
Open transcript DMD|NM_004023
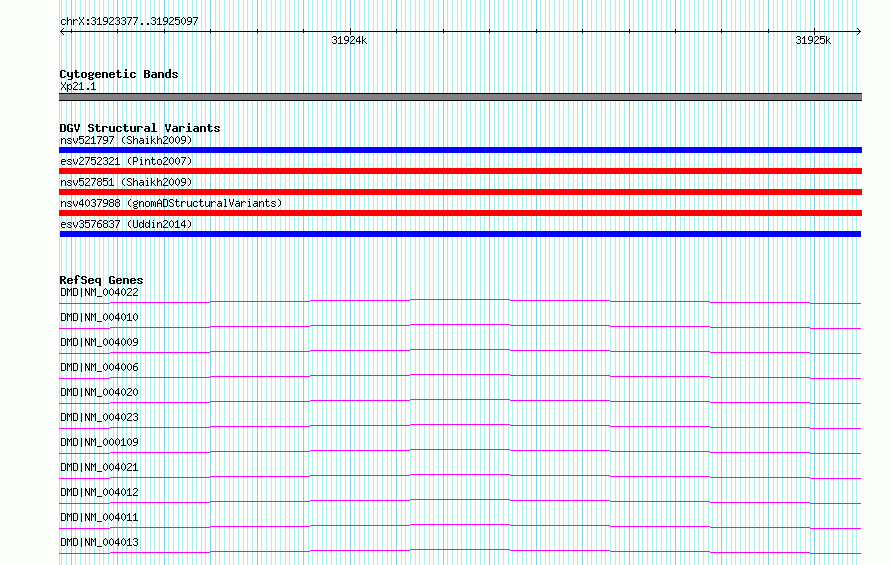coord(99,417)
